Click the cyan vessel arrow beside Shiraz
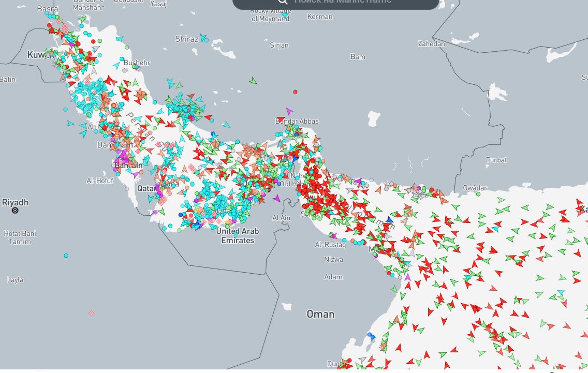Image resolution: width=588 pixels, height=373 pixels. coord(204,38)
